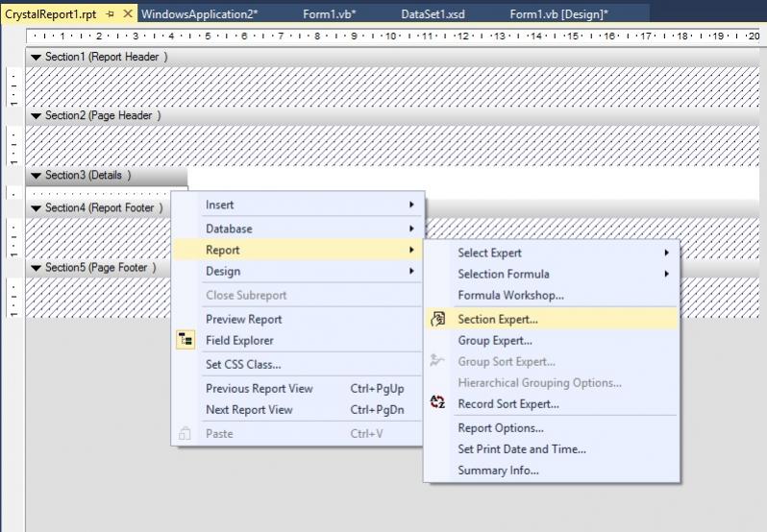Open Section Expert from the submenu
Screen dimensions: 767x532
[552, 319]
